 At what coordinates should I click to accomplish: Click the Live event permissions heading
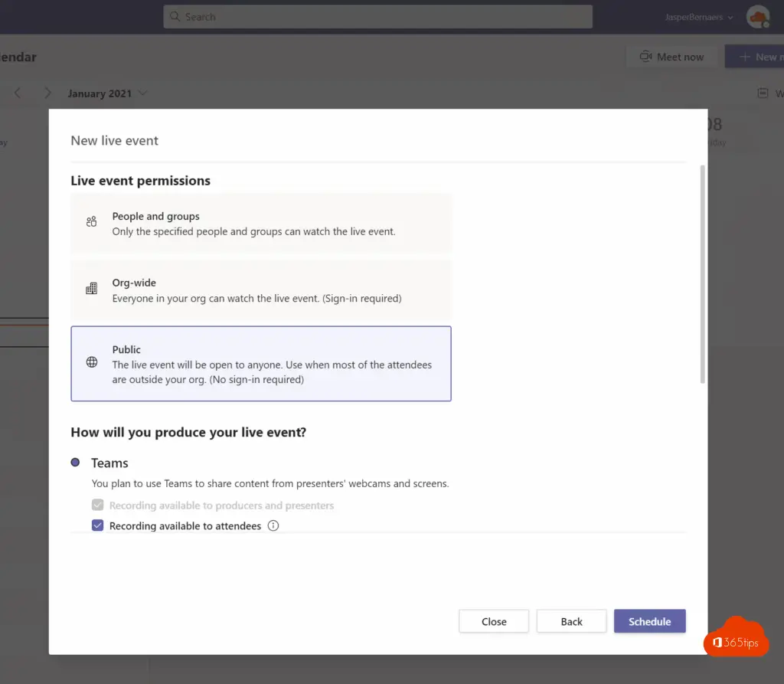[x=141, y=181]
